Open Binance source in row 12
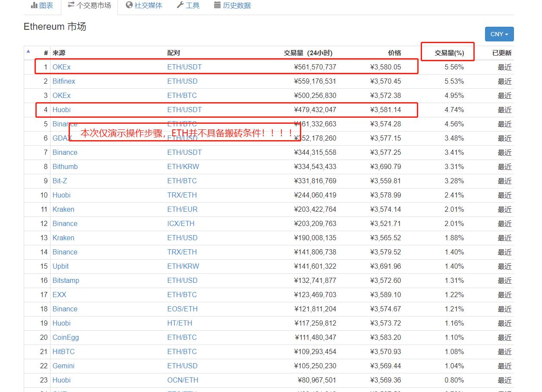This screenshot has height=392, width=542. pyautogui.click(x=65, y=223)
